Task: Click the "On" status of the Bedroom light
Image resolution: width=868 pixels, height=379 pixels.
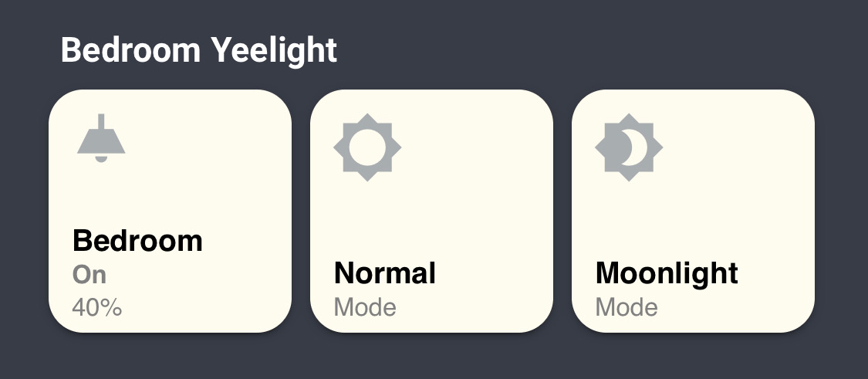Action: (90, 276)
